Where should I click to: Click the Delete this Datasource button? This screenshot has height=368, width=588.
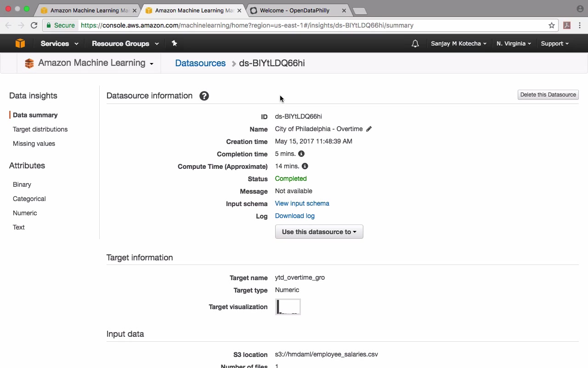(x=548, y=95)
